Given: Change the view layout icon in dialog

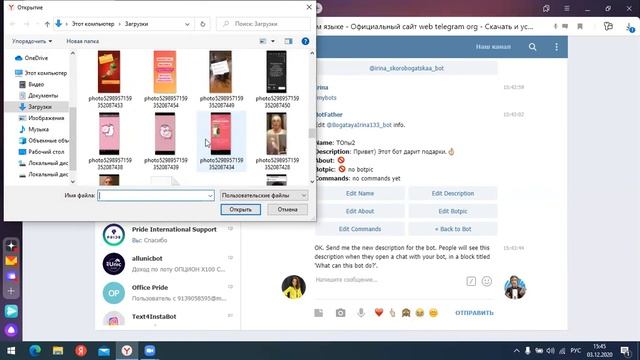Looking at the screenshot, I should [263, 41].
